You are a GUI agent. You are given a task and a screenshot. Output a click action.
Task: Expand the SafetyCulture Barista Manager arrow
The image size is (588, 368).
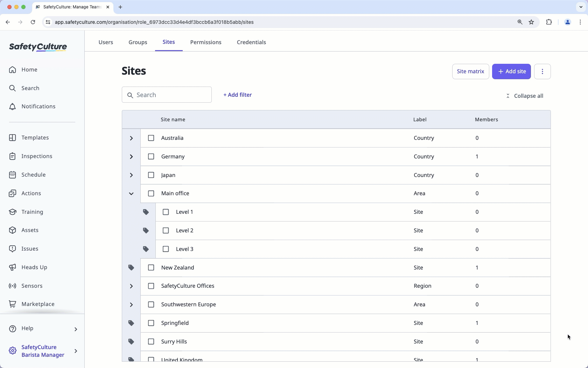(76, 351)
